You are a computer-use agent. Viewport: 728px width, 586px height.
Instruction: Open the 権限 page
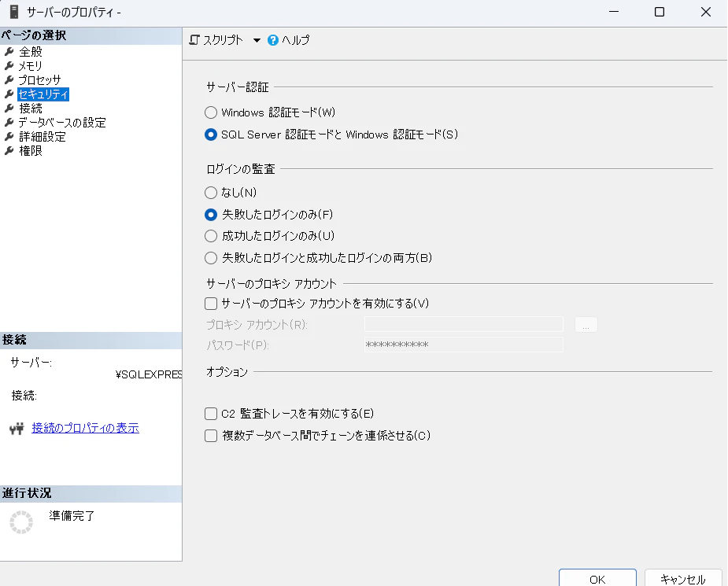click(x=31, y=151)
